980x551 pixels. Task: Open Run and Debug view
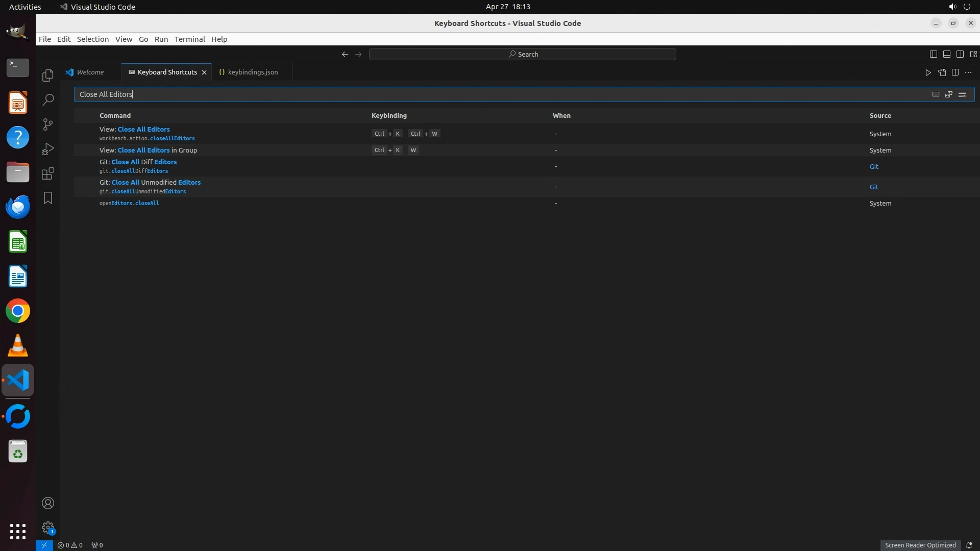(47, 149)
